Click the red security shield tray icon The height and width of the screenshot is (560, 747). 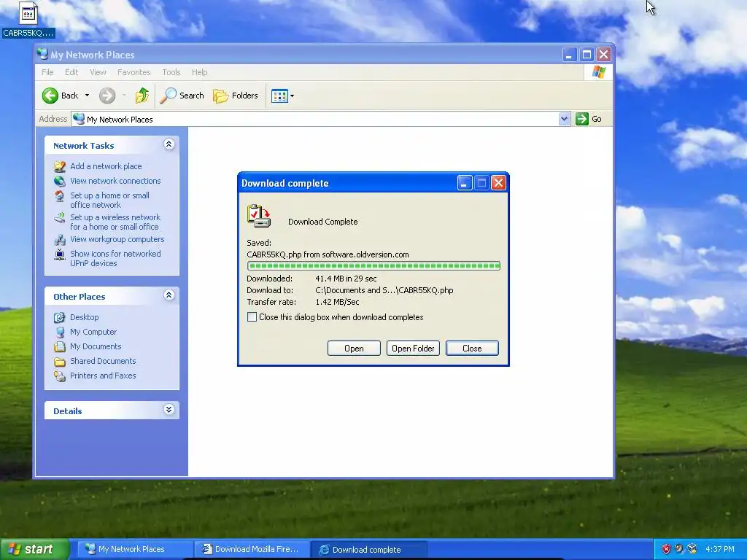point(666,549)
